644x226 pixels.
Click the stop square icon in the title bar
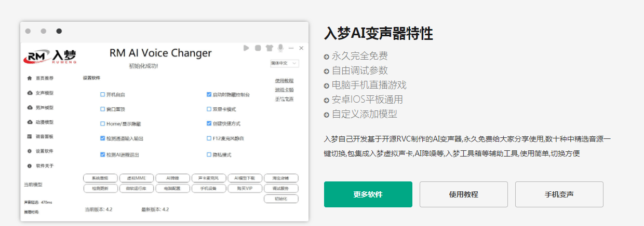[258, 48]
